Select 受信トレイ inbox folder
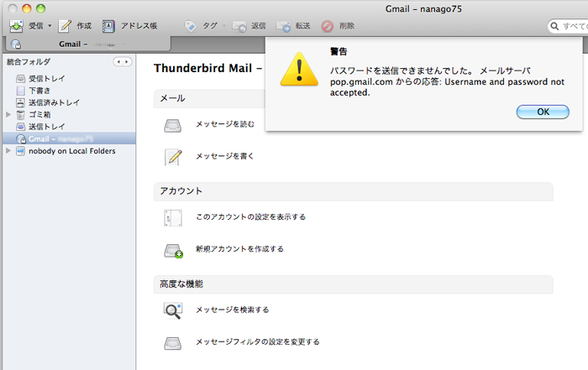Screen dimensions: 588x370 tap(47, 79)
